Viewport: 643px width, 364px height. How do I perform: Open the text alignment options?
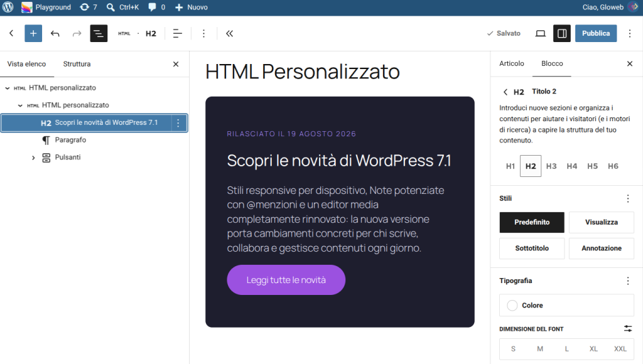pos(177,33)
